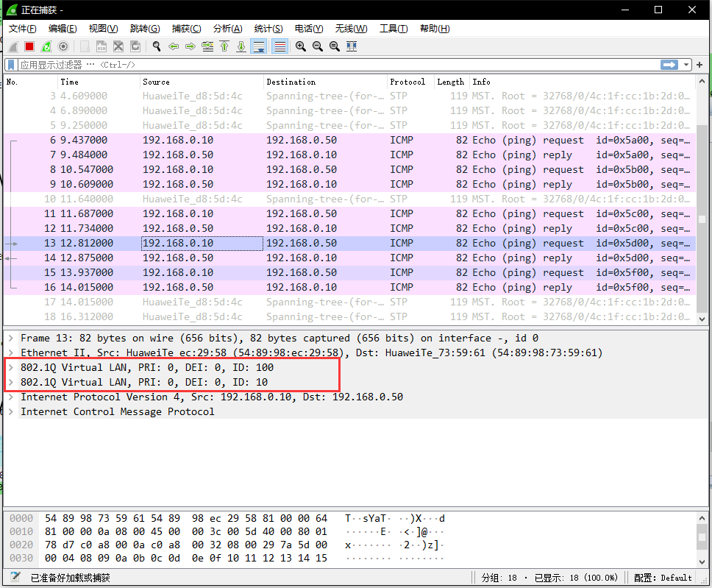This screenshot has width=712, height=588.
Task: Click the reload capture file icon
Action: coord(135,46)
